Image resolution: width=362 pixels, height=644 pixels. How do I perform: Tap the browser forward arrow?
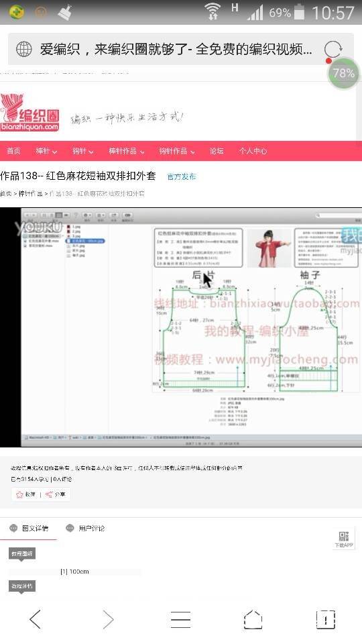(108, 619)
